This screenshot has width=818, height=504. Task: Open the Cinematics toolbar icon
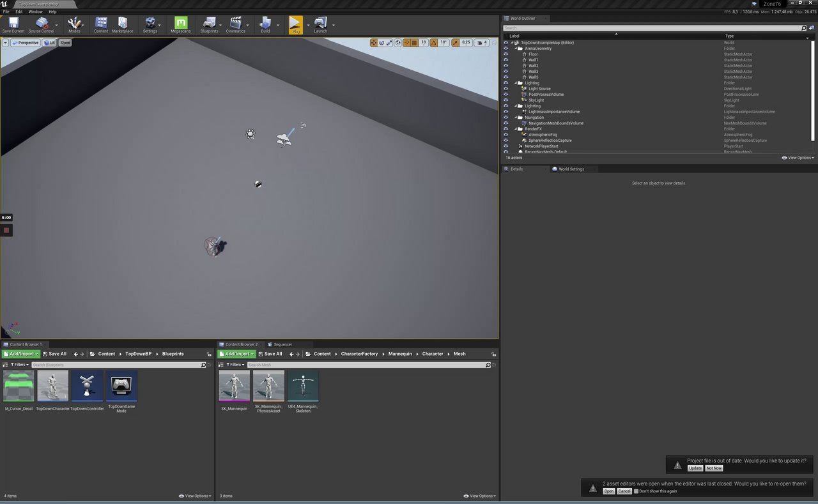[x=236, y=25]
